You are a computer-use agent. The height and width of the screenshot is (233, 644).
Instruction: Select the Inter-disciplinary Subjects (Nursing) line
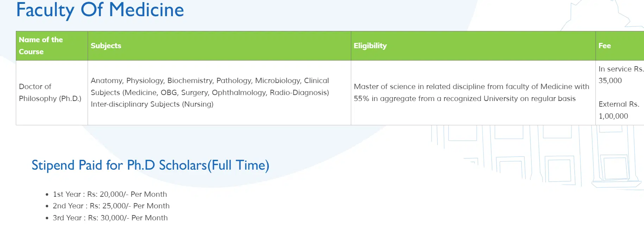coord(152,104)
